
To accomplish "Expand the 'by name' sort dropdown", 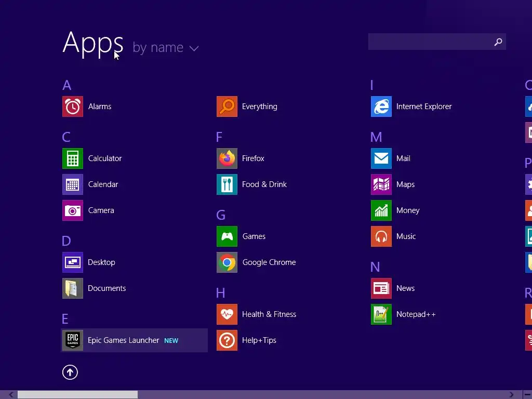I will tap(166, 47).
